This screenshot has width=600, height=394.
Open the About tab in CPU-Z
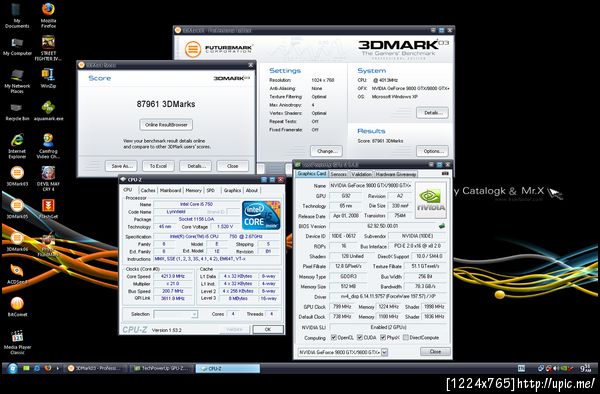(252, 190)
